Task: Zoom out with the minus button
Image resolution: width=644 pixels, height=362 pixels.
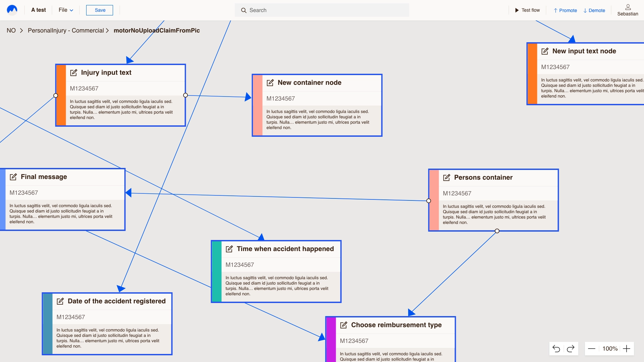Action: tap(592, 349)
